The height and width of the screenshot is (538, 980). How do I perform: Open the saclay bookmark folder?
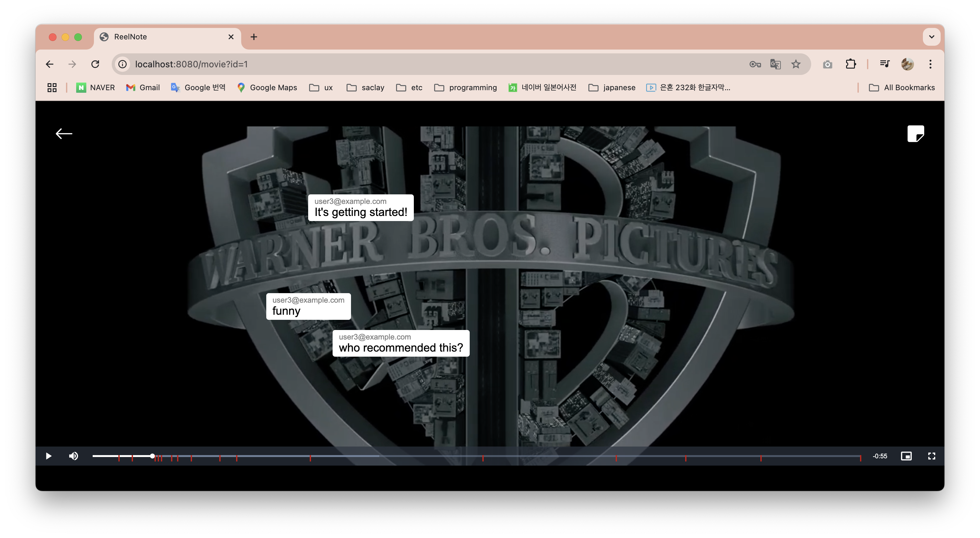pyautogui.click(x=366, y=88)
